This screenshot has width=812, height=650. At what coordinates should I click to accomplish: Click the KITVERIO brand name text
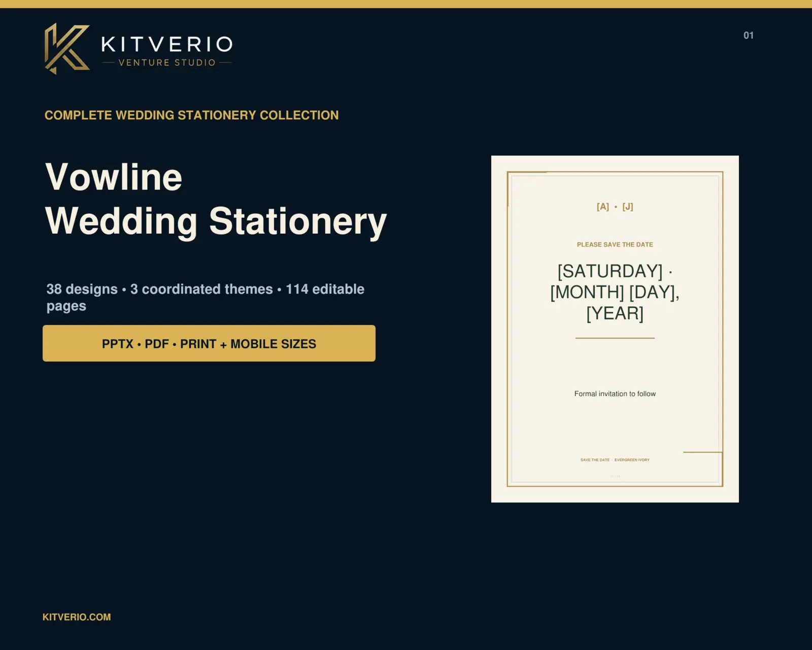167,44
